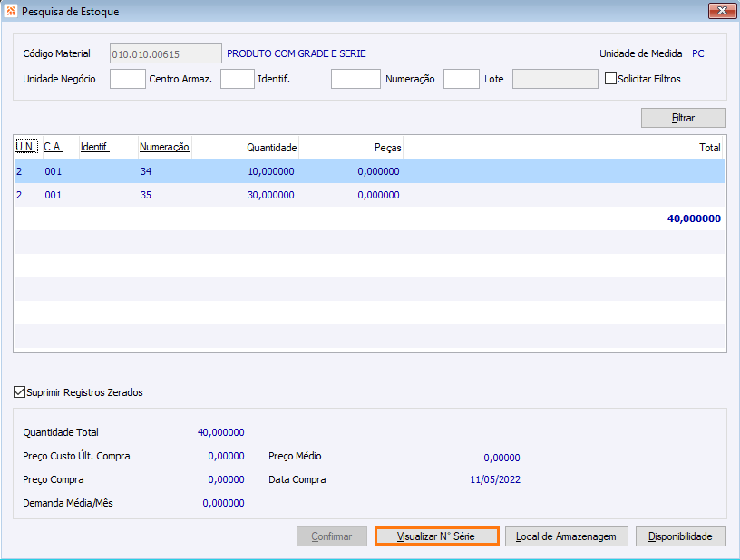
Task: Open Local de Armazenagem
Action: tap(566, 536)
